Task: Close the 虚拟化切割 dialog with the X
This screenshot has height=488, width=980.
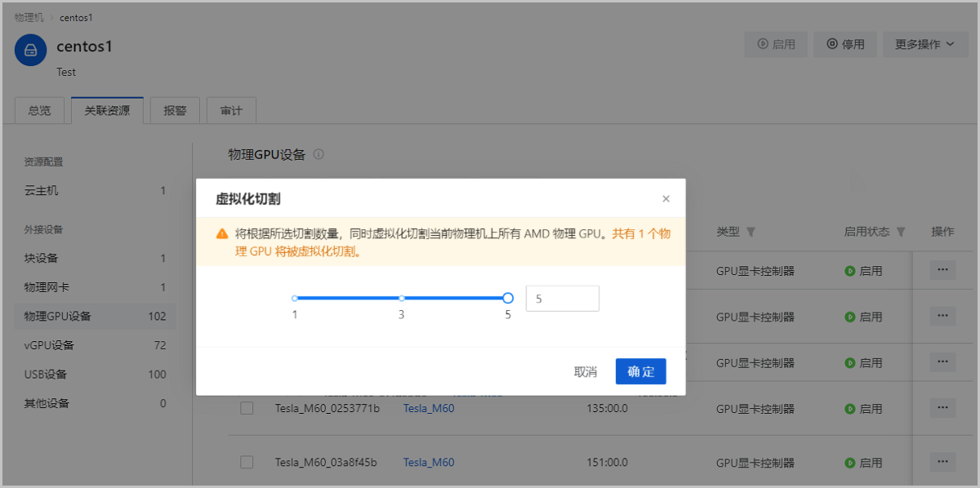Action: tap(666, 198)
